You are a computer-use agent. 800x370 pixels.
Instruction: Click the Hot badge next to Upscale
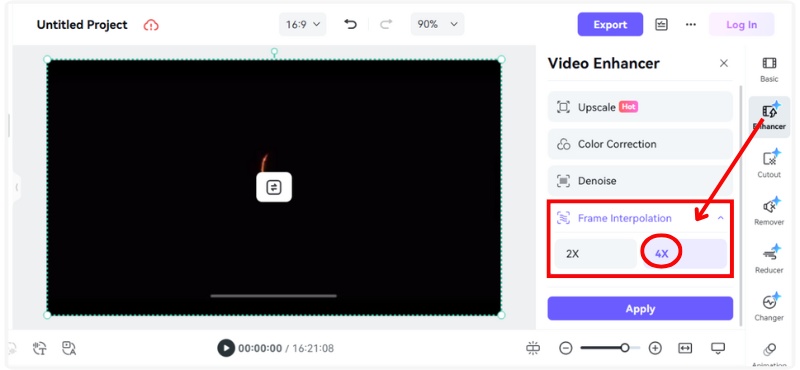pos(629,107)
